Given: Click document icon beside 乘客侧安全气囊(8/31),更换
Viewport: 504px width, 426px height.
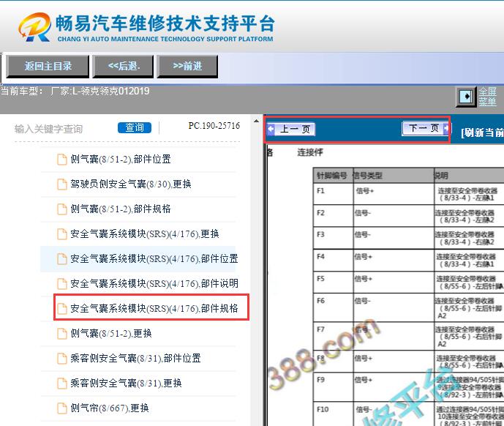Looking at the screenshot, I should point(61,384).
